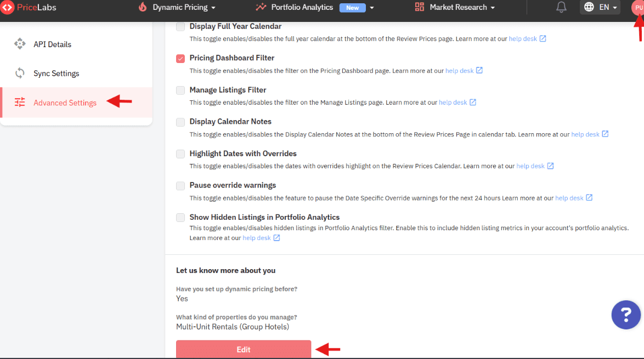The image size is (644, 359).
Task: Click the Advanced Settings sliders icon
Action: [20, 102]
